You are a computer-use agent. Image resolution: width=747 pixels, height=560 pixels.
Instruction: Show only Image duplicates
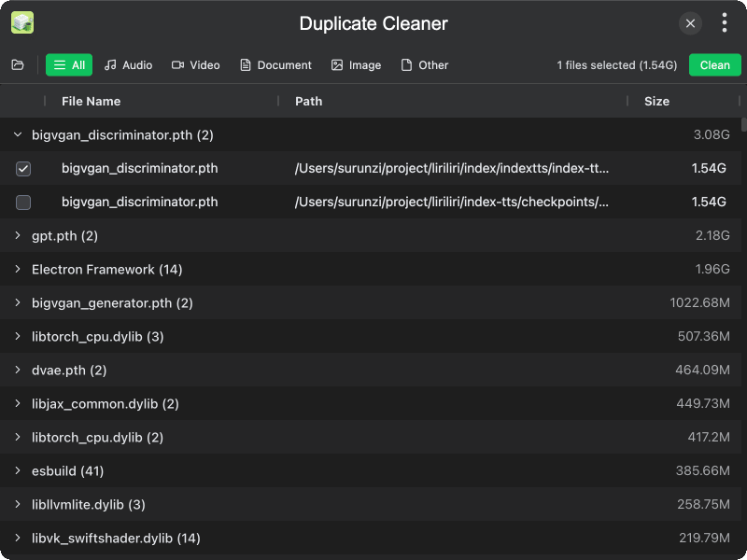tap(356, 65)
